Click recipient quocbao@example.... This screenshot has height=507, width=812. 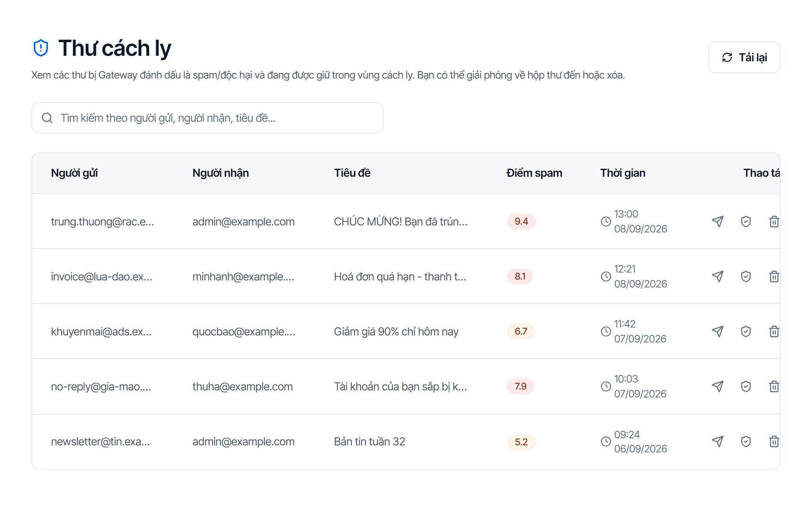click(x=244, y=331)
